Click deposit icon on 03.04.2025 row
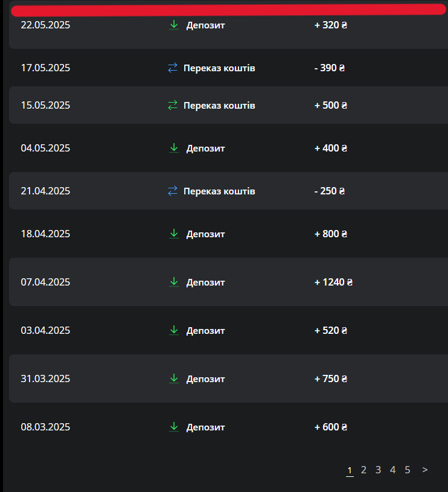Image resolution: width=448 pixels, height=492 pixels. pyautogui.click(x=174, y=330)
